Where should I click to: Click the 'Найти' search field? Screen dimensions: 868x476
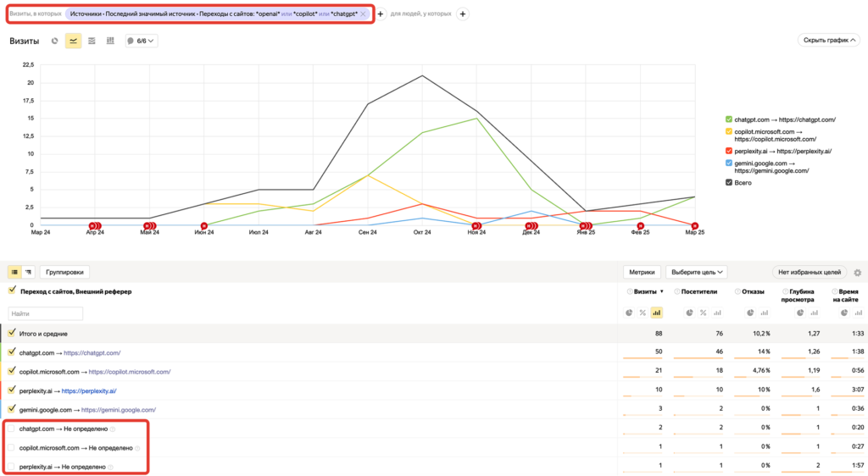(46, 313)
